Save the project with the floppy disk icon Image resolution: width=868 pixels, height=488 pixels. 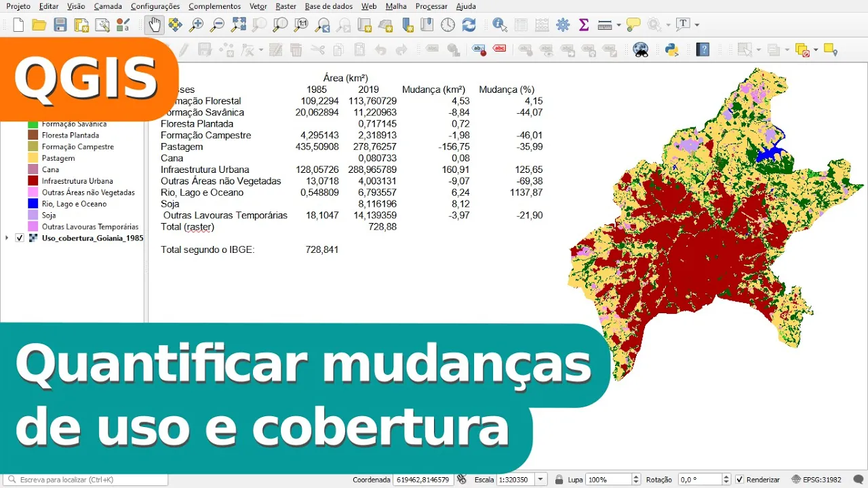pyautogui.click(x=60, y=26)
